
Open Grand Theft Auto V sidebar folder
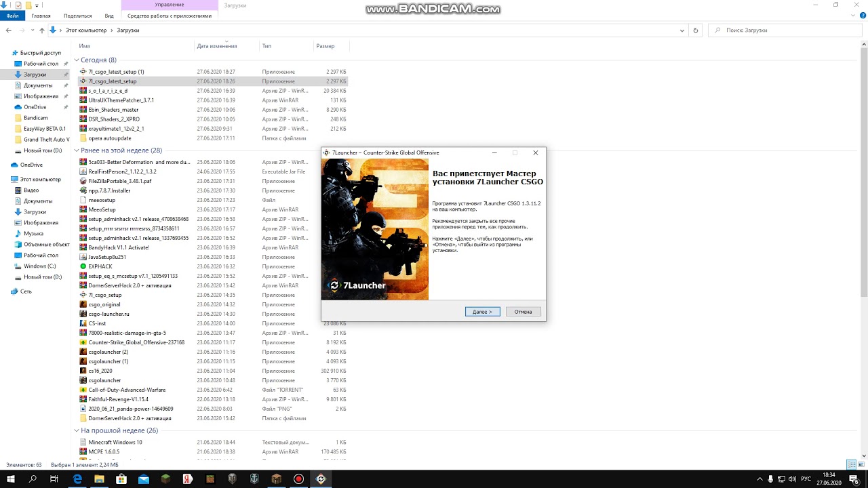[46, 140]
